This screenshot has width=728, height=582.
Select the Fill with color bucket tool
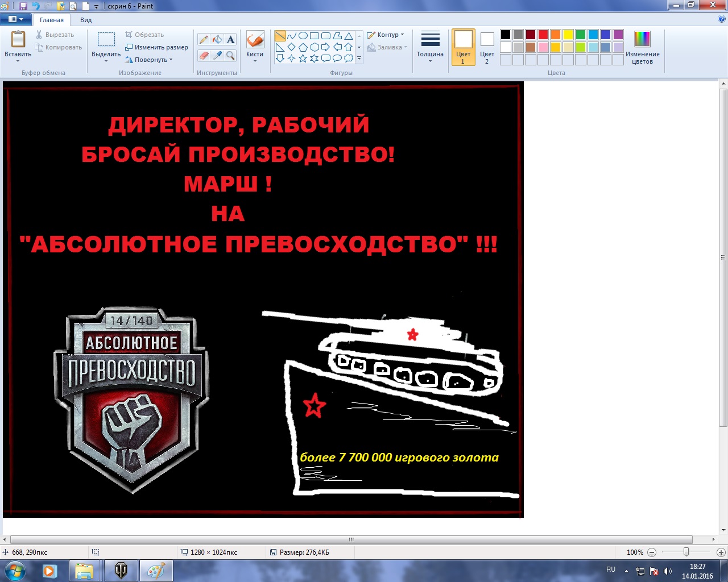click(x=217, y=39)
